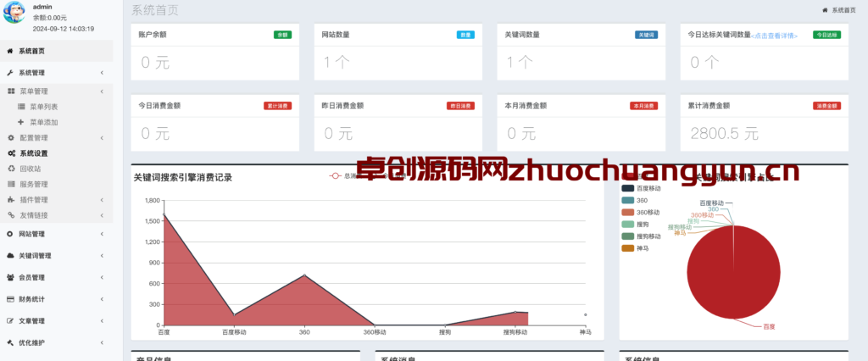Image resolution: width=868 pixels, height=361 pixels.
Task: Click the green 余额 badge
Action: pyautogui.click(x=282, y=35)
